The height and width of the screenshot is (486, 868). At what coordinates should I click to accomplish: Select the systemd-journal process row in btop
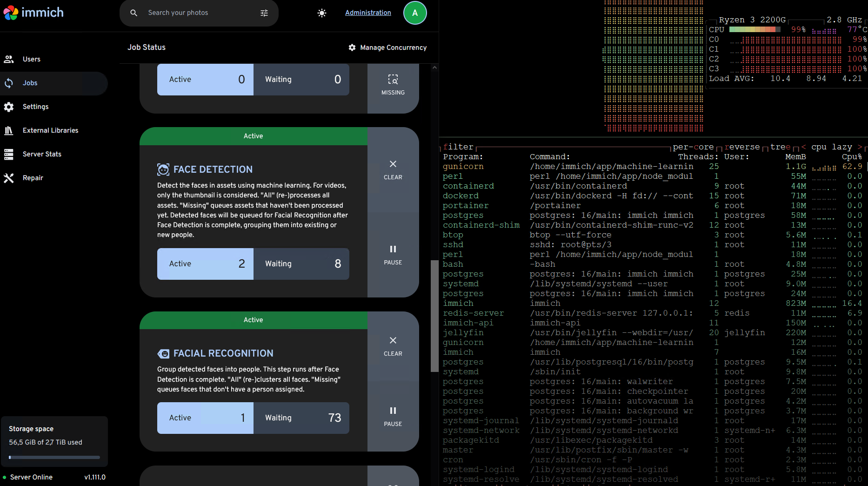click(653, 420)
